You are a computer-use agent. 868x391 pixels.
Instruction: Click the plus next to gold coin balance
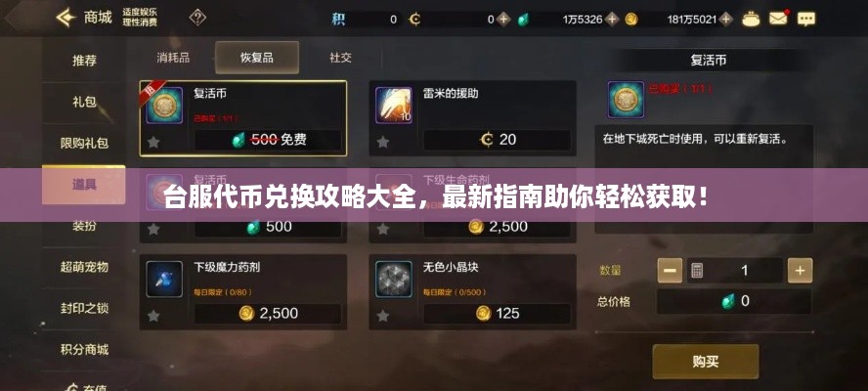pyautogui.click(x=727, y=20)
